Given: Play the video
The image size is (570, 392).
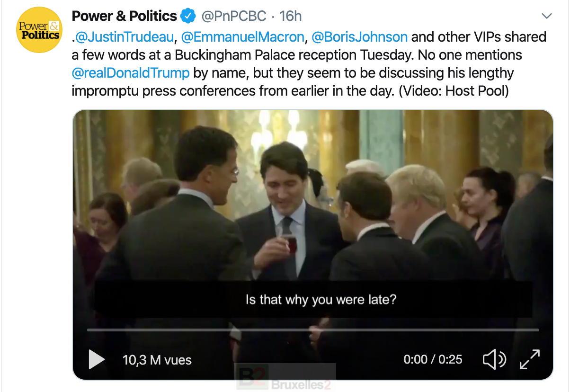Looking at the screenshot, I should point(97,359).
